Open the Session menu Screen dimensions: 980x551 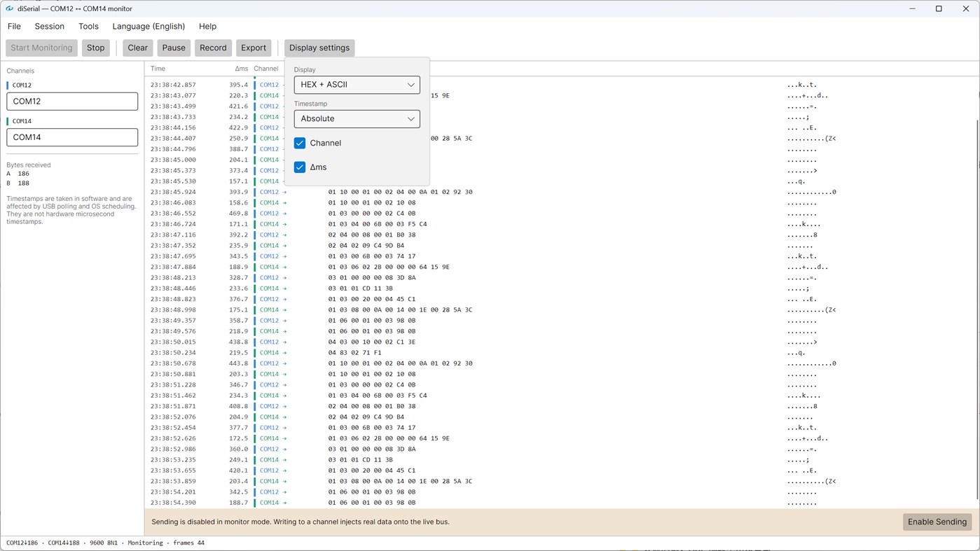(x=49, y=26)
